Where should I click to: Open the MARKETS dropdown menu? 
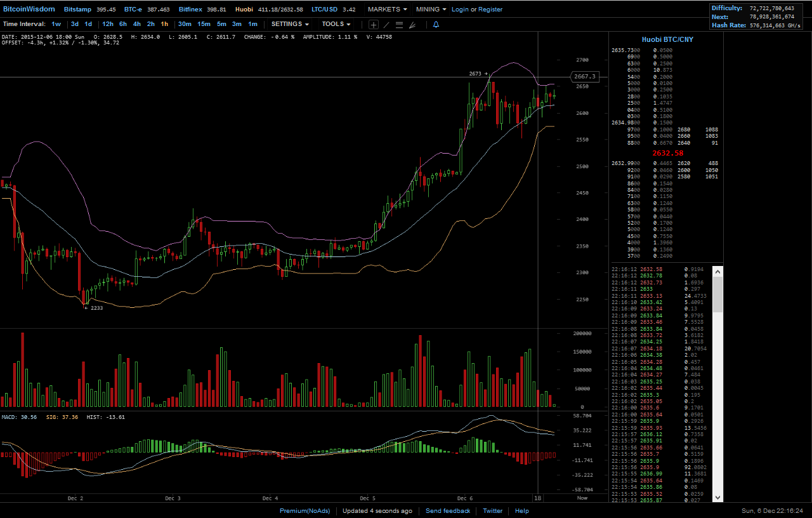point(388,10)
